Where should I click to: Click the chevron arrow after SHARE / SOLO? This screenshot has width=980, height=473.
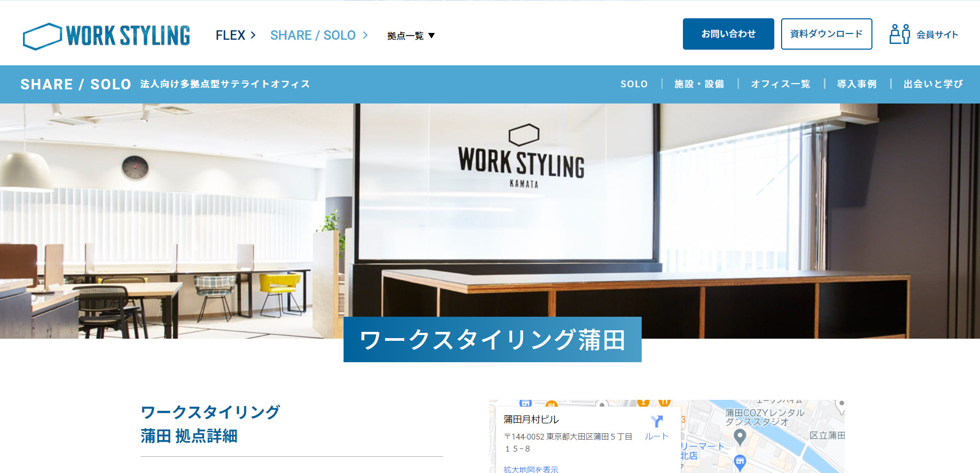365,35
